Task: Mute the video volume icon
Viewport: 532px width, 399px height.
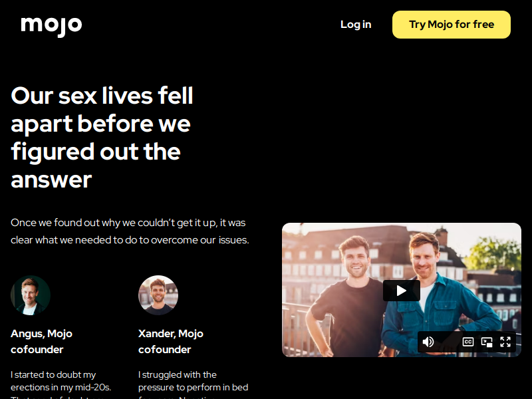Action: (x=428, y=342)
